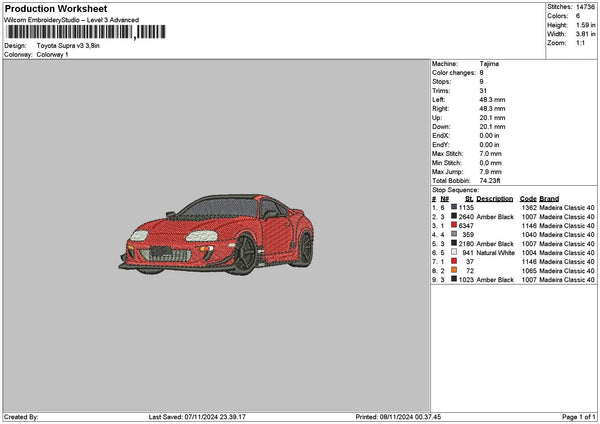Click the Zoom value '1:1'
Image resolution: width=600 pixels, height=424 pixels.
580,43
